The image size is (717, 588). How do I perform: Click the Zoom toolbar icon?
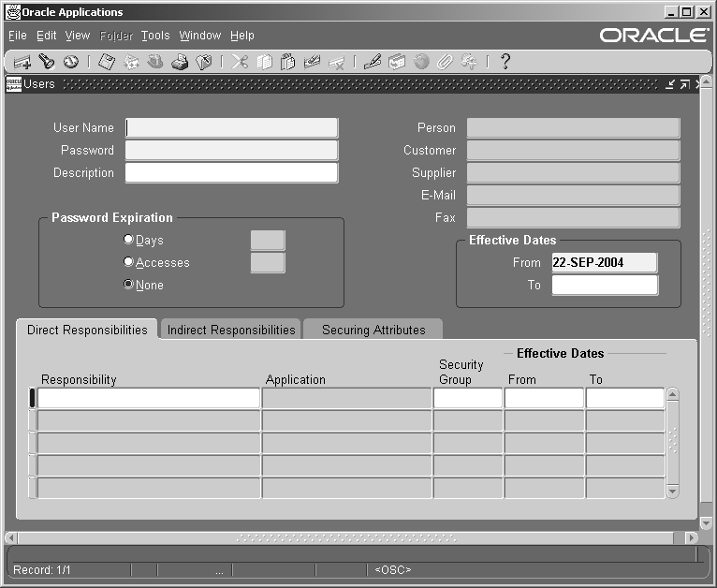coord(397,61)
